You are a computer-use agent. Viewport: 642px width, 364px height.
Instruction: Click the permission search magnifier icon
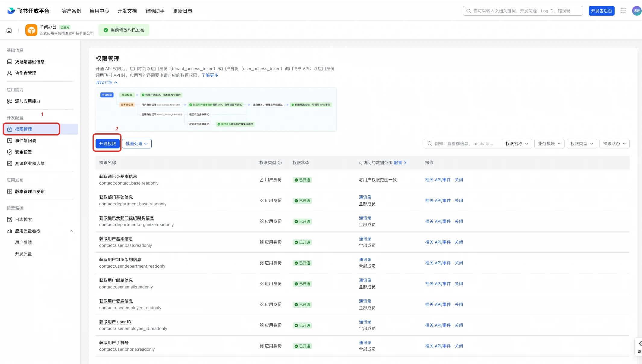(x=430, y=144)
